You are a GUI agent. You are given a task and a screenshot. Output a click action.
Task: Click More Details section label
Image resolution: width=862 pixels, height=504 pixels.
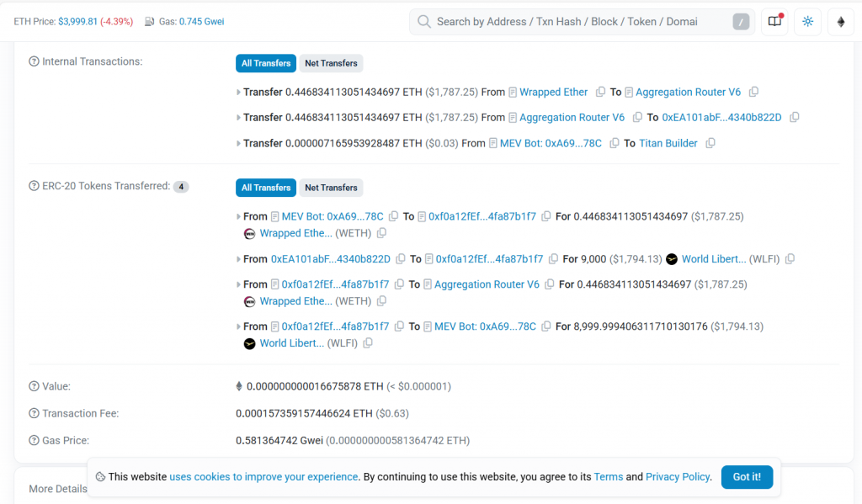coord(58,489)
